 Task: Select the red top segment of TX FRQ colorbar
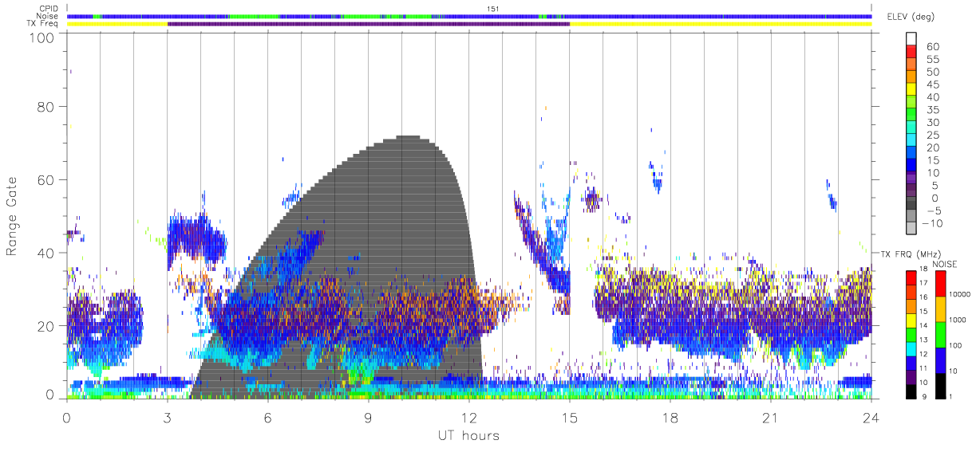(911, 278)
